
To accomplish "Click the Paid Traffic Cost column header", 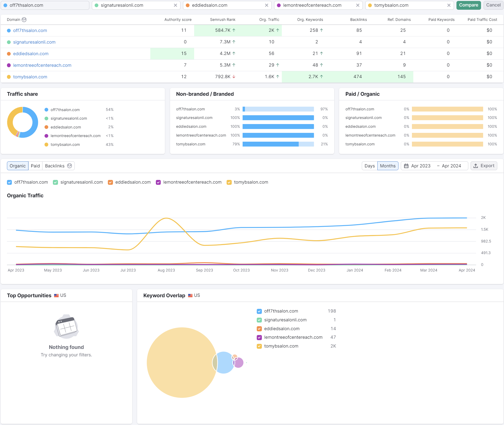I will coord(482,20).
